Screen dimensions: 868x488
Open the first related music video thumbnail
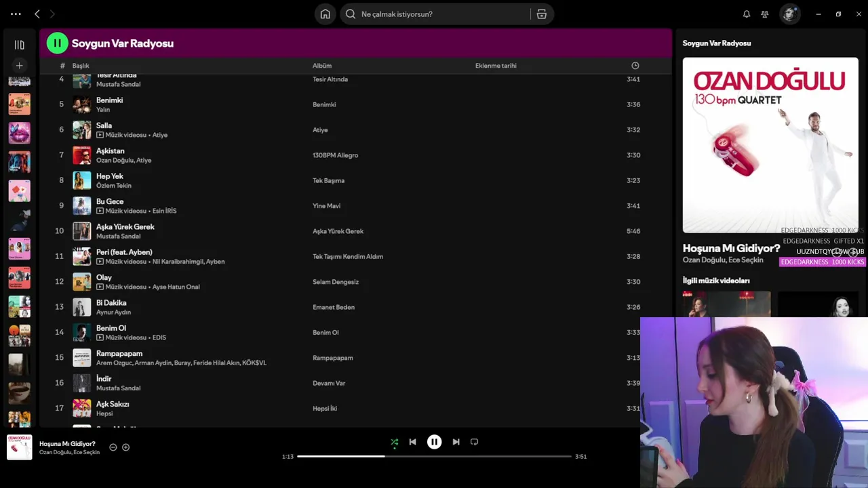click(726, 304)
